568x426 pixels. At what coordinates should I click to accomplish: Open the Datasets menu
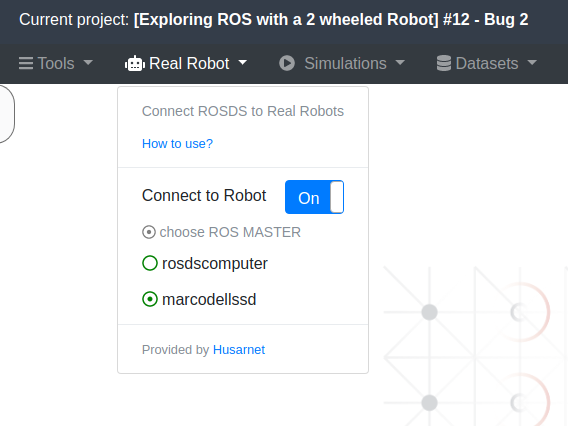point(486,63)
